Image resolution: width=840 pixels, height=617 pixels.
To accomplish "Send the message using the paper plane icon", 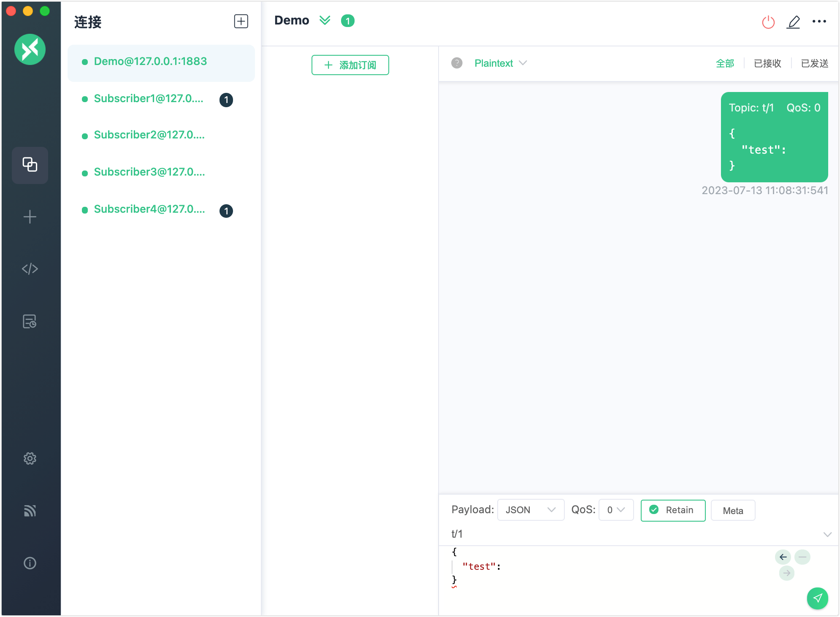I will click(818, 598).
